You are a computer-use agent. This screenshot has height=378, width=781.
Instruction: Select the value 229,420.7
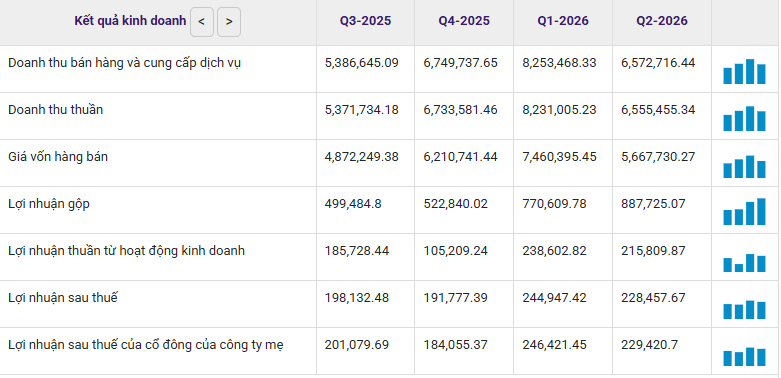pos(650,345)
